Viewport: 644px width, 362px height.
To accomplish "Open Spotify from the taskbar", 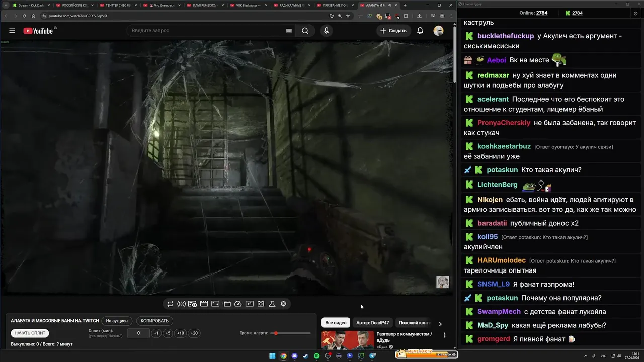I will [316, 356].
